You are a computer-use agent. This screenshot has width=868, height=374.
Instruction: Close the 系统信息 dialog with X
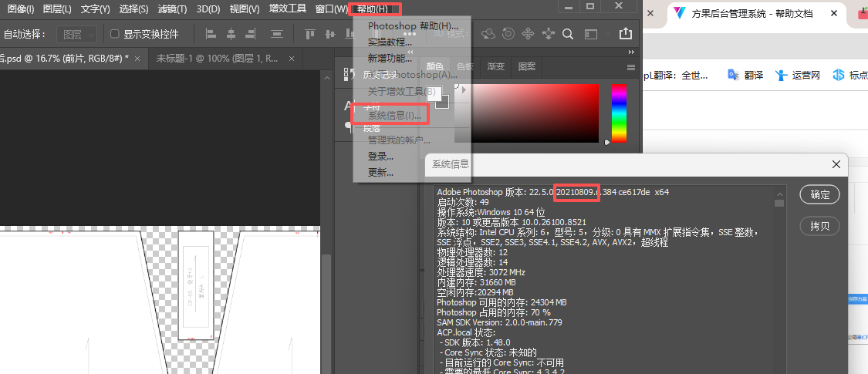coord(836,163)
